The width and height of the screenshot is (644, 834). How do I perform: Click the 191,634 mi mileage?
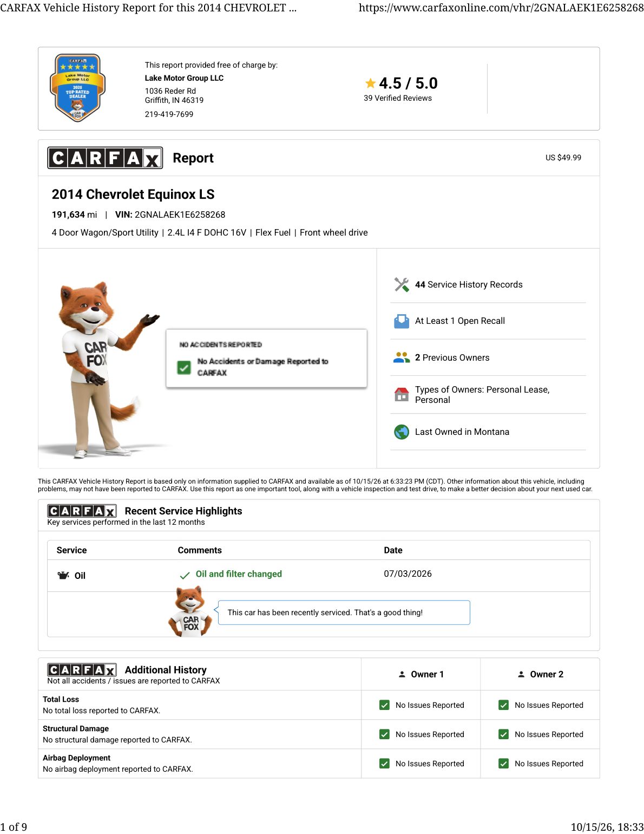click(x=74, y=214)
